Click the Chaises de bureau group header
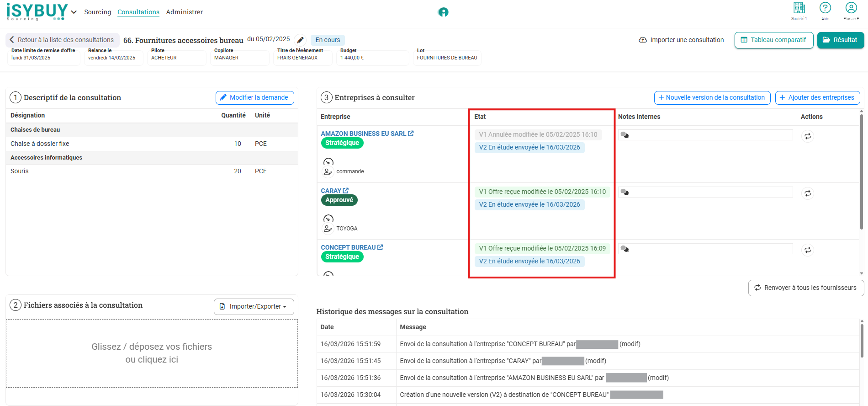The width and height of the screenshot is (868, 406). (x=152, y=130)
